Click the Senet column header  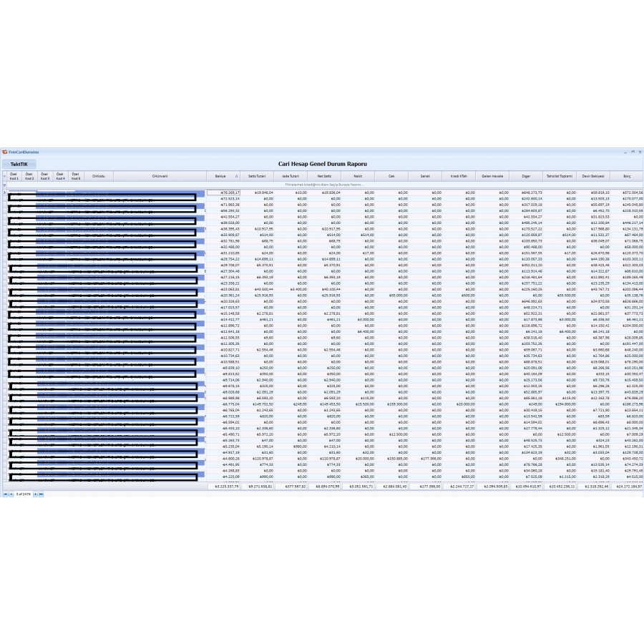coord(425,176)
